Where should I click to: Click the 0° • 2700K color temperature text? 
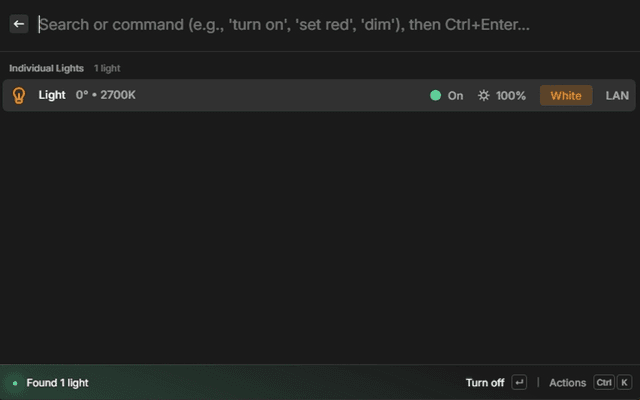(106, 96)
